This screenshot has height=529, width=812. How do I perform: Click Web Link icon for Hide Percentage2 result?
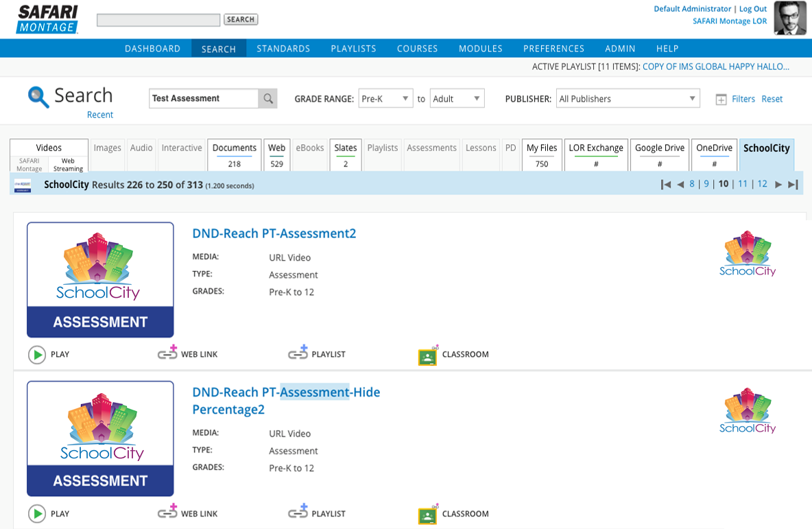[167, 512]
